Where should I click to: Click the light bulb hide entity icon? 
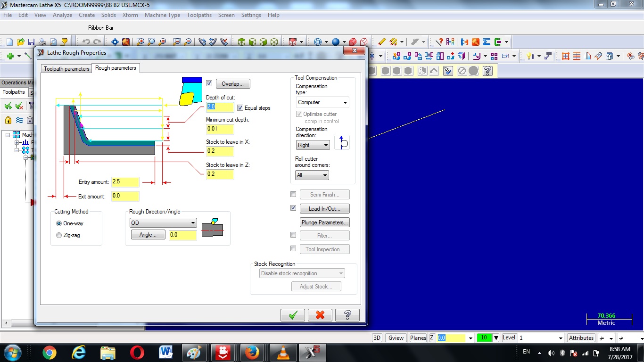[x=531, y=56]
